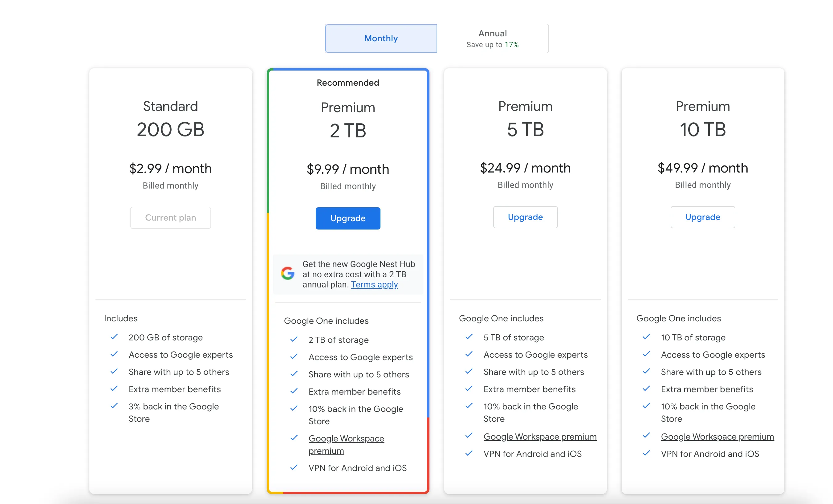The height and width of the screenshot is (504, 833).
Task: Click checkmark beside Google Workspace premium in 10 TB plan
Action: 646,435
